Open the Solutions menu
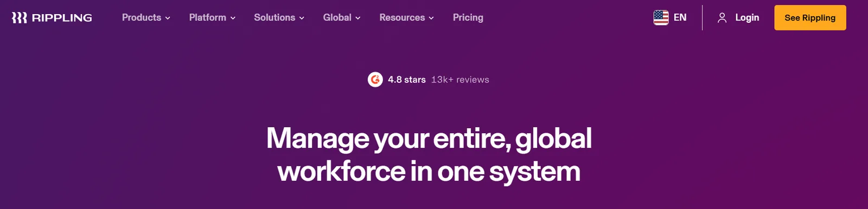Screen dimensions: 868x209 [x=279, y=18]
